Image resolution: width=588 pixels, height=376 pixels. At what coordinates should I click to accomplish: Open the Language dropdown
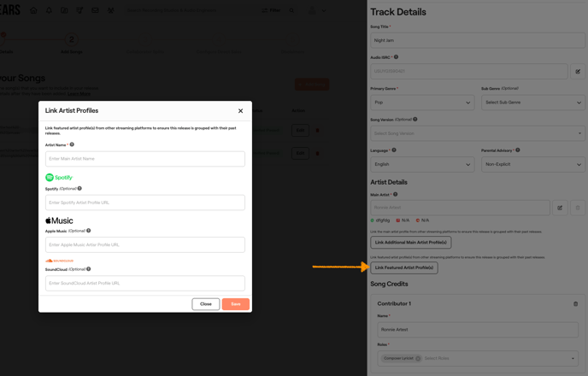[422, 164]
